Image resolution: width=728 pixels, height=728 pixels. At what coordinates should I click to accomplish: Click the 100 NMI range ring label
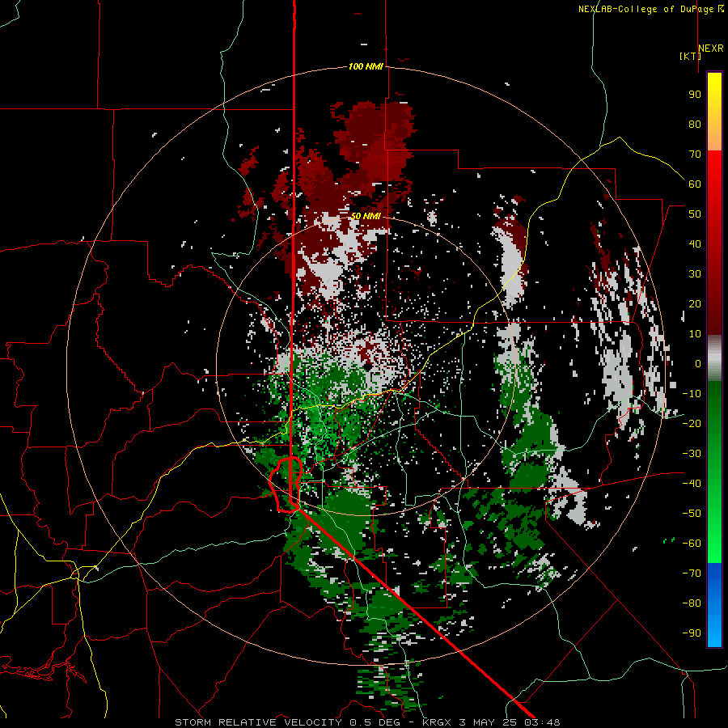coord(366,67)
